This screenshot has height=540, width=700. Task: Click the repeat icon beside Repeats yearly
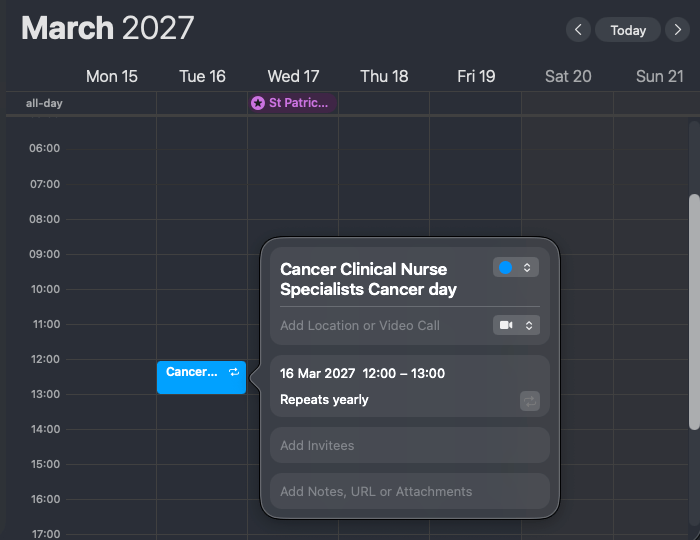coord(529,400)
